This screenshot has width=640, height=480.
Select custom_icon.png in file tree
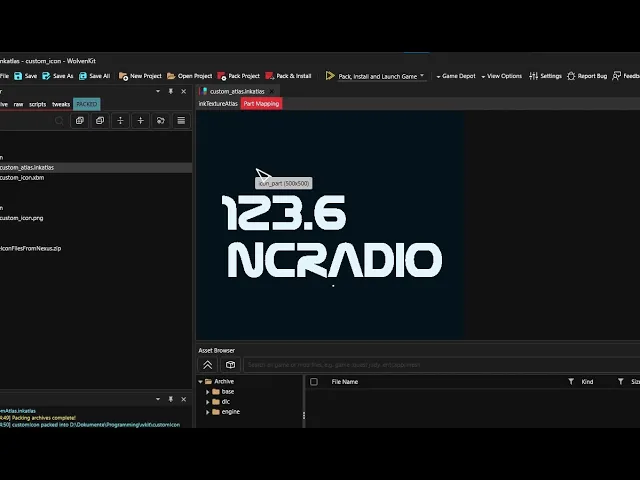click(x=22, y=218)
